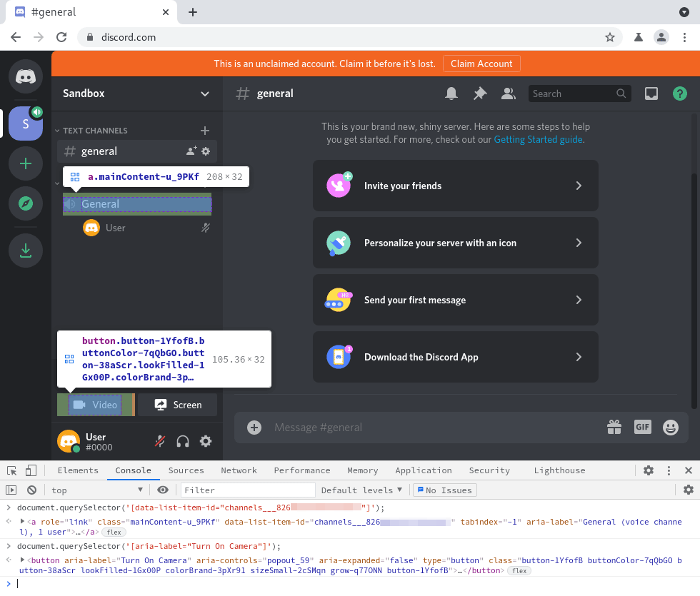The image size is (700, 596).
Task: Toggle the DevTools device toolbar icon
Action: 31,470
